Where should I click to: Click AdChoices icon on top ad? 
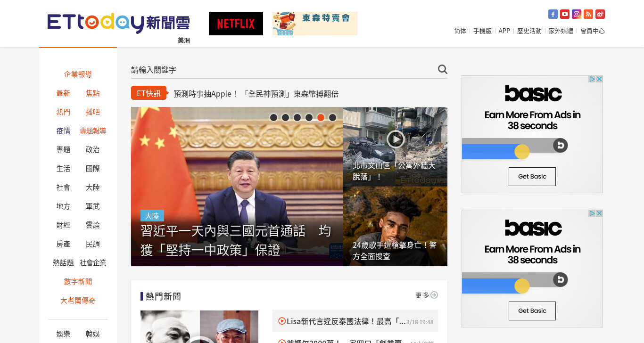pyautogui.click(x=592, y=79)
